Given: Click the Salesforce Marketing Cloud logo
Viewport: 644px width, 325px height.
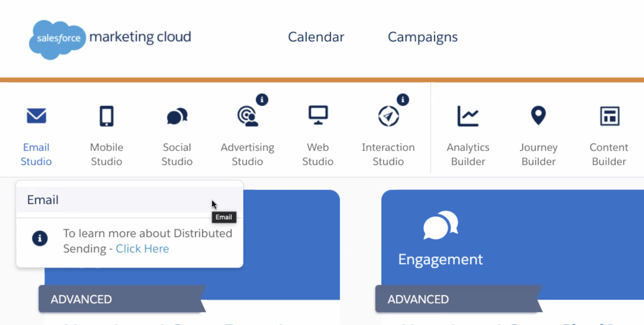Looking at the screenshot, I should pyautogui.click(x=110, y=39).
